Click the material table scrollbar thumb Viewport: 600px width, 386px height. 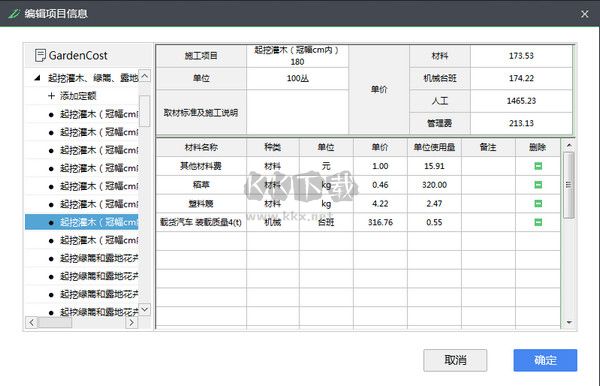[569, 185]
